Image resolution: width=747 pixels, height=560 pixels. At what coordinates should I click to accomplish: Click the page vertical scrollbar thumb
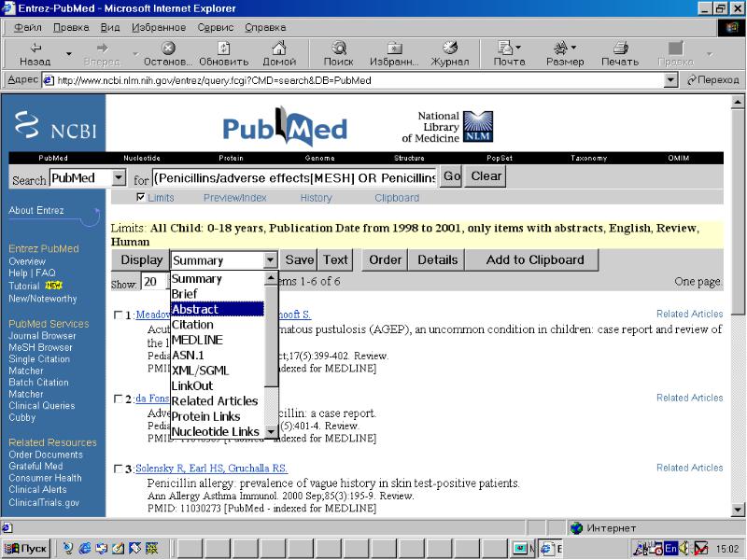pyautogui.click(x=737, y=212)
